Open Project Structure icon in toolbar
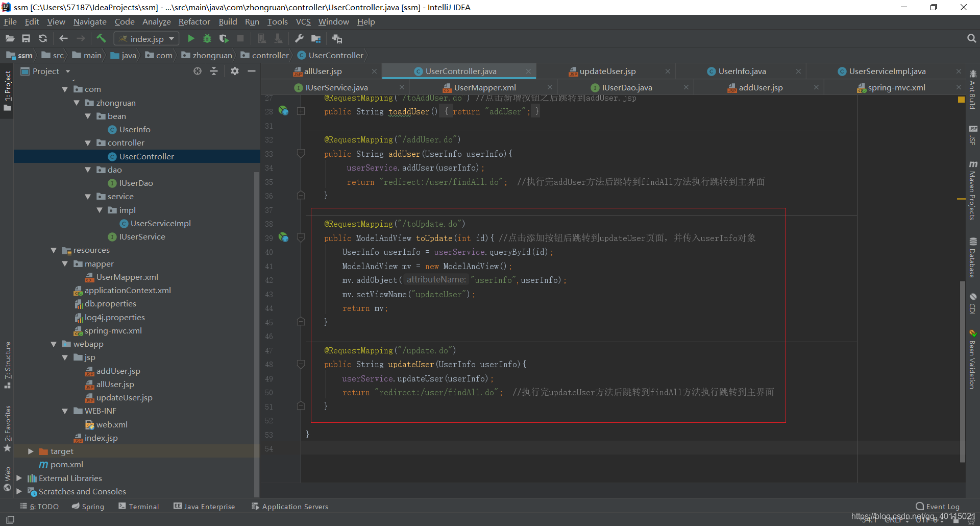The height and width of the screenshot is (526, 980). point(316,38)
